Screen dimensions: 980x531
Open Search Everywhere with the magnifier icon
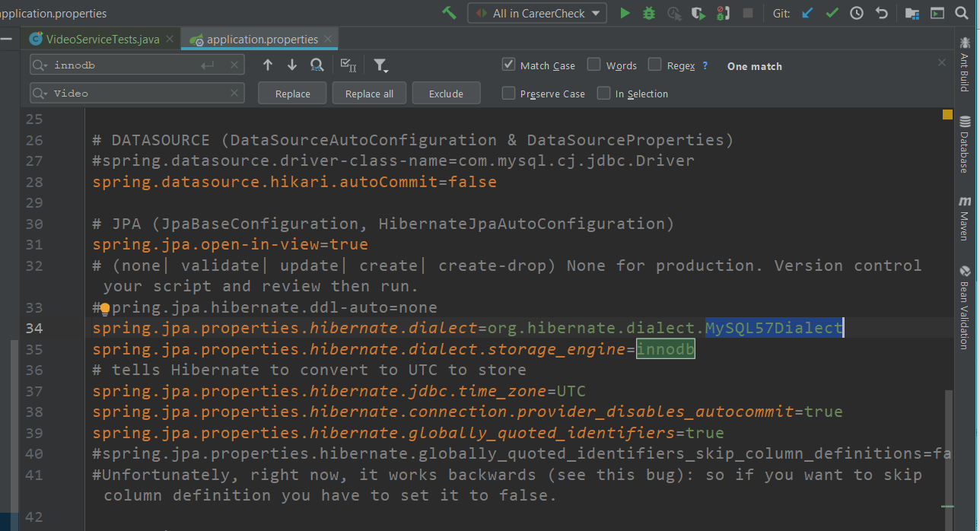point(961,13)
